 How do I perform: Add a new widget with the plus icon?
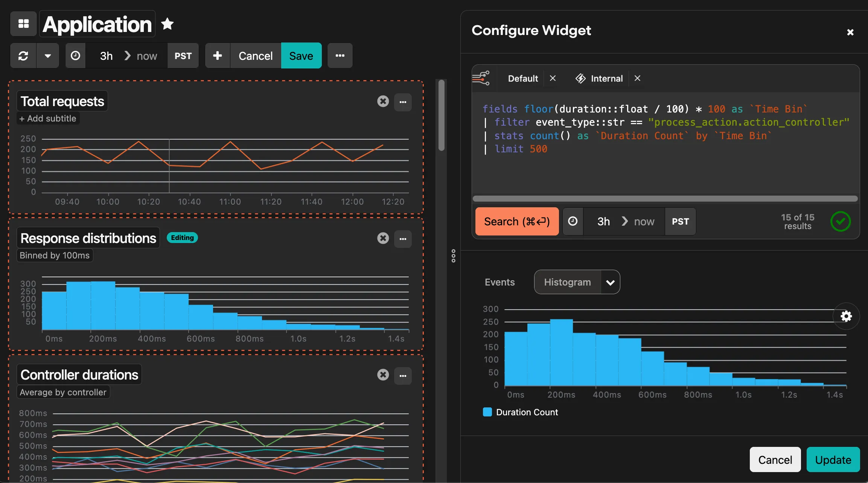[x=218, y=55]
